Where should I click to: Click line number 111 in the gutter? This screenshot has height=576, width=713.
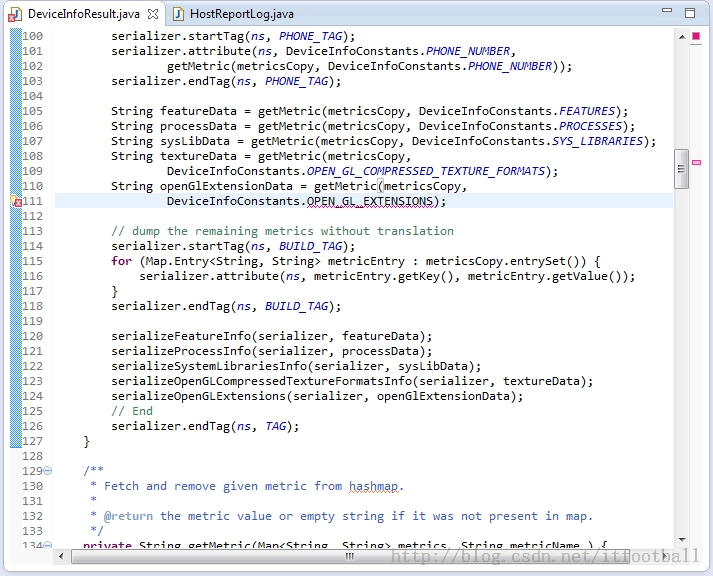coord(33,201)
